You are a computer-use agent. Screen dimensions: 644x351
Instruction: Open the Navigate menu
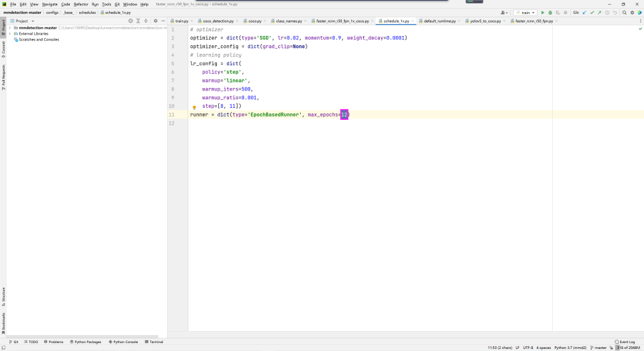(50, 4)
